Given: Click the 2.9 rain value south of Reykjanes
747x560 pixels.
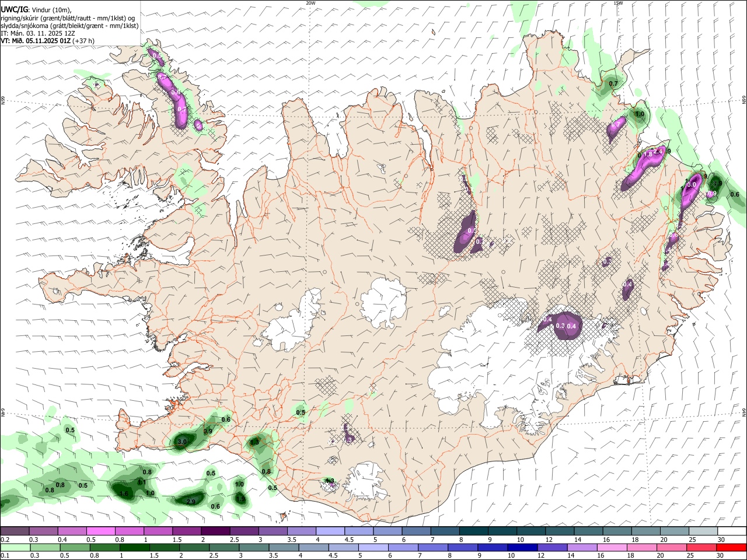Looking at the screenshot, I should pyautogui.click(x=191, y=502).
